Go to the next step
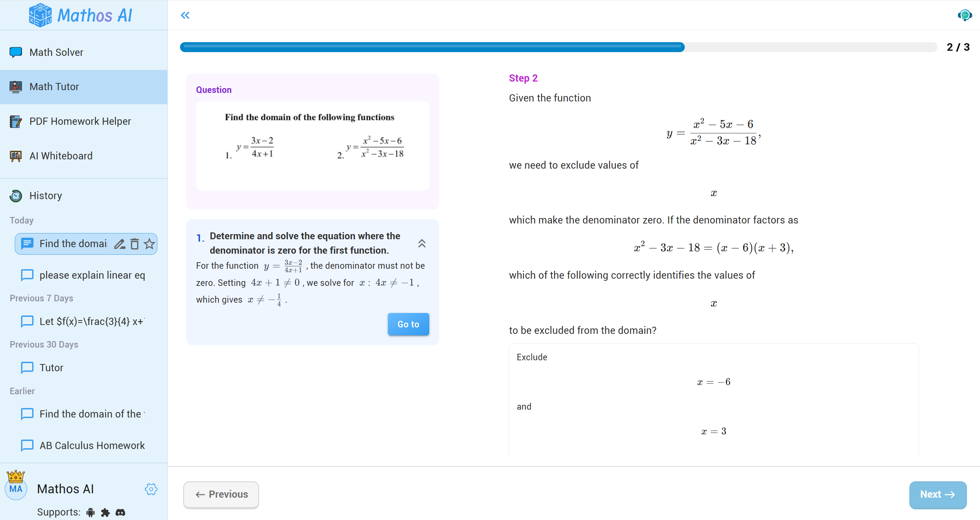This screenshot has width=980, height=520. coord(937,495)
